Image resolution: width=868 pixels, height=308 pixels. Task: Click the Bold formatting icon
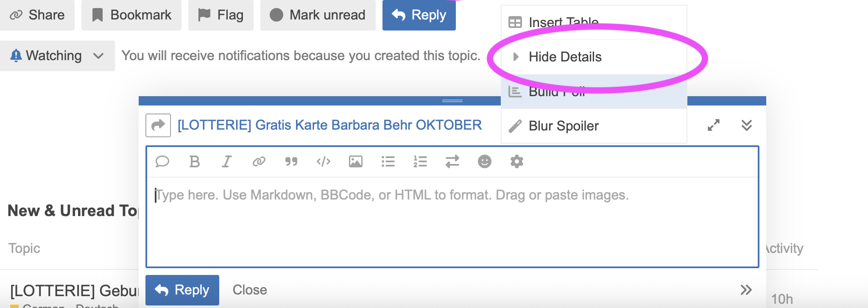(x=195, y=161)
